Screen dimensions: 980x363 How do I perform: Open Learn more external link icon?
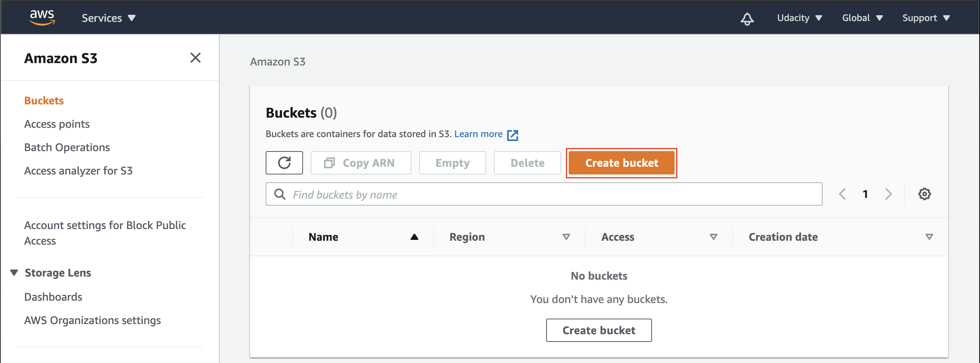pos(513,135)
